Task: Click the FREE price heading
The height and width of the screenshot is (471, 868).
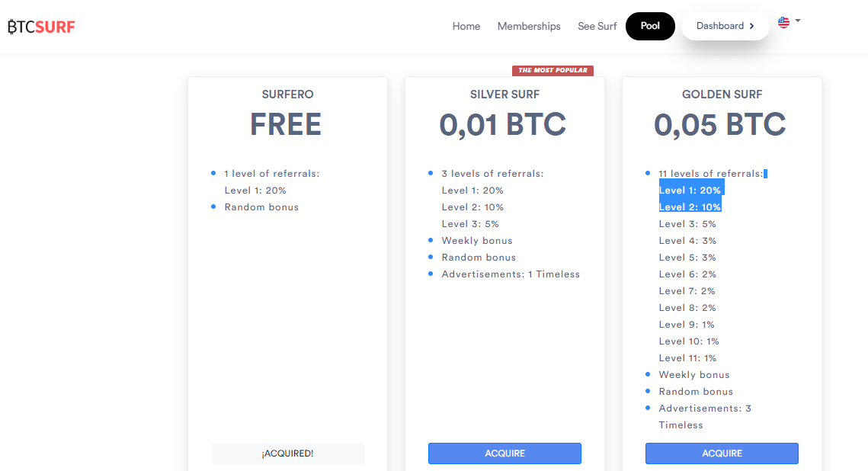Action: tap(286, 124)
